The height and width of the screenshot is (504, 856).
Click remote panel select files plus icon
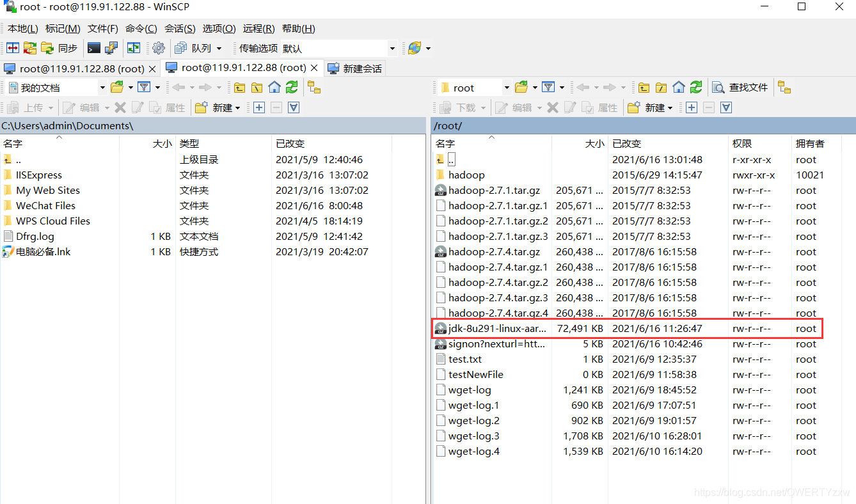click(692, 107)
